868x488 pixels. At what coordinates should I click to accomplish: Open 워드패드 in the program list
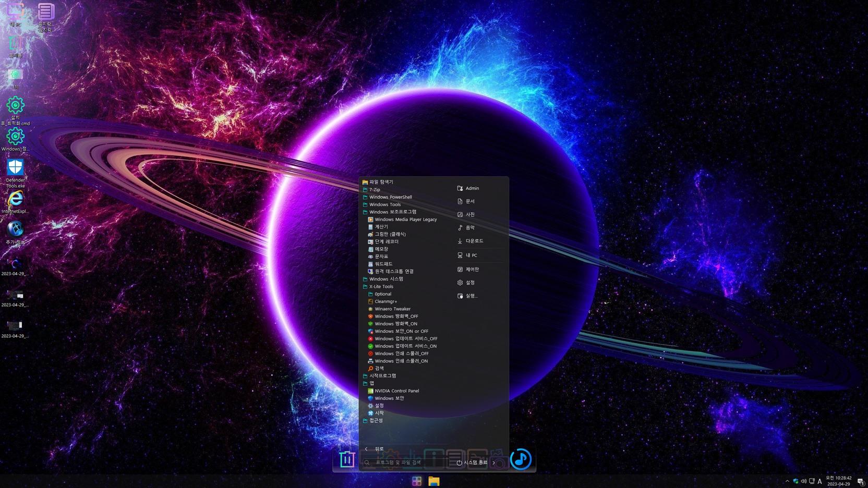[380, 264]
